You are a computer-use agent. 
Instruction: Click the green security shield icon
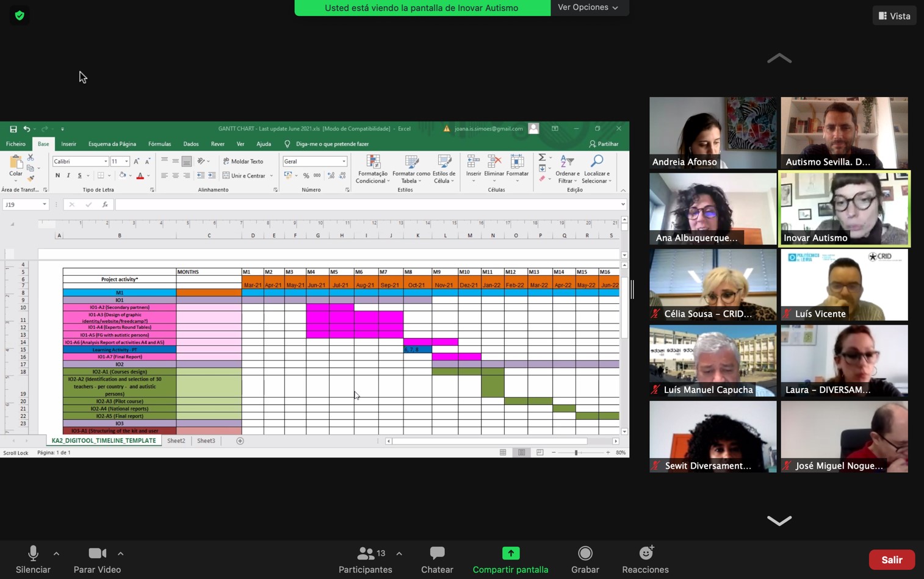(x=20, y=15)
